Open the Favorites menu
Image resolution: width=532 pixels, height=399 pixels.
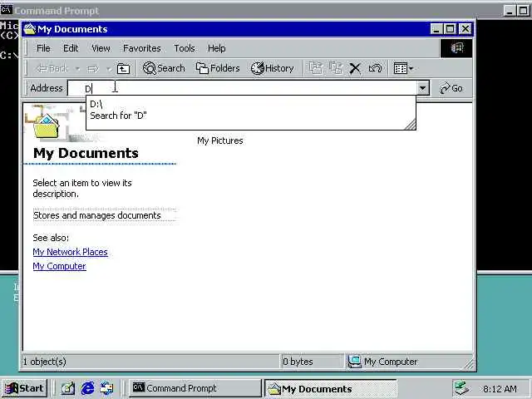click(142, 48)
